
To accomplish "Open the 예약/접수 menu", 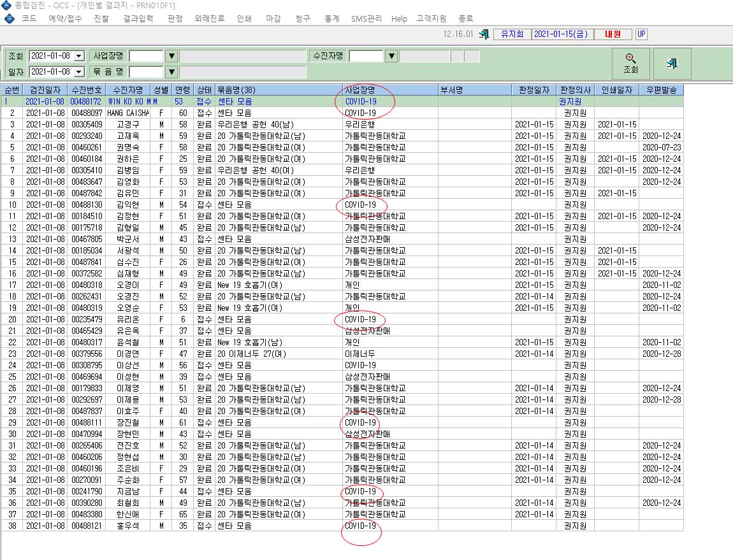I will 65,18.
